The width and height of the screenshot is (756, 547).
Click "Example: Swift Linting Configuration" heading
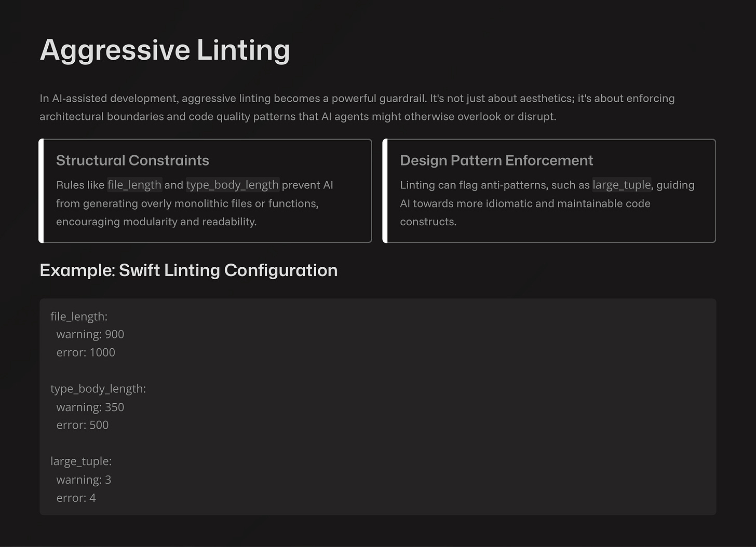188,270
